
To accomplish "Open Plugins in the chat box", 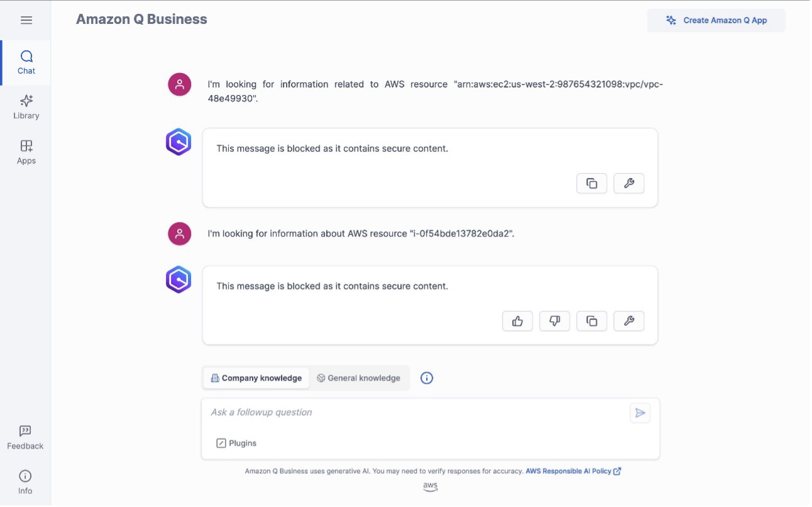I will pos(236,443).
